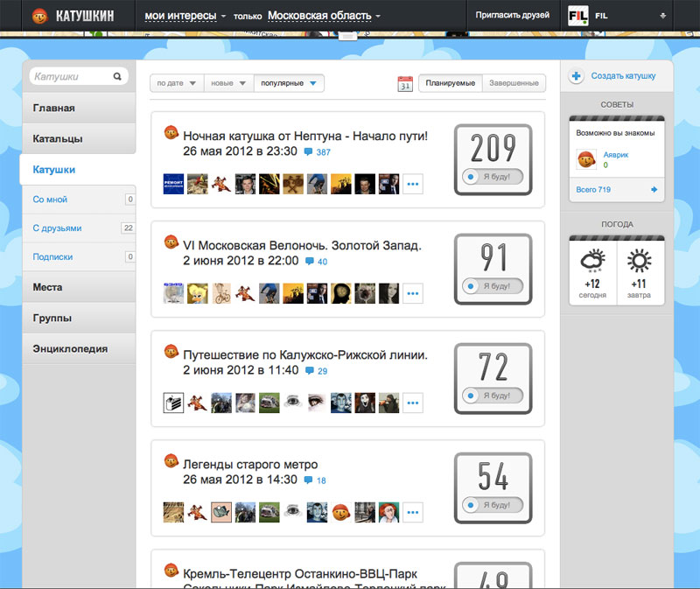Click the mascot icon beside Ночная катушка от Нептуна
The image size is (700, 589).
(x=171, y=133)
